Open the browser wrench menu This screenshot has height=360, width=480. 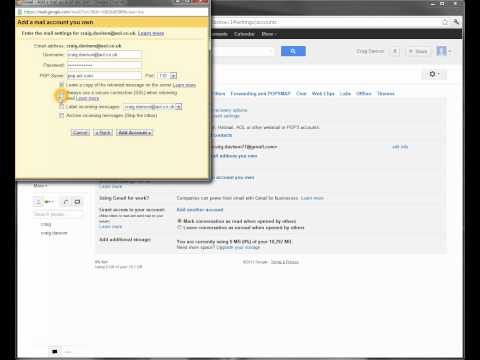[456, 22]
